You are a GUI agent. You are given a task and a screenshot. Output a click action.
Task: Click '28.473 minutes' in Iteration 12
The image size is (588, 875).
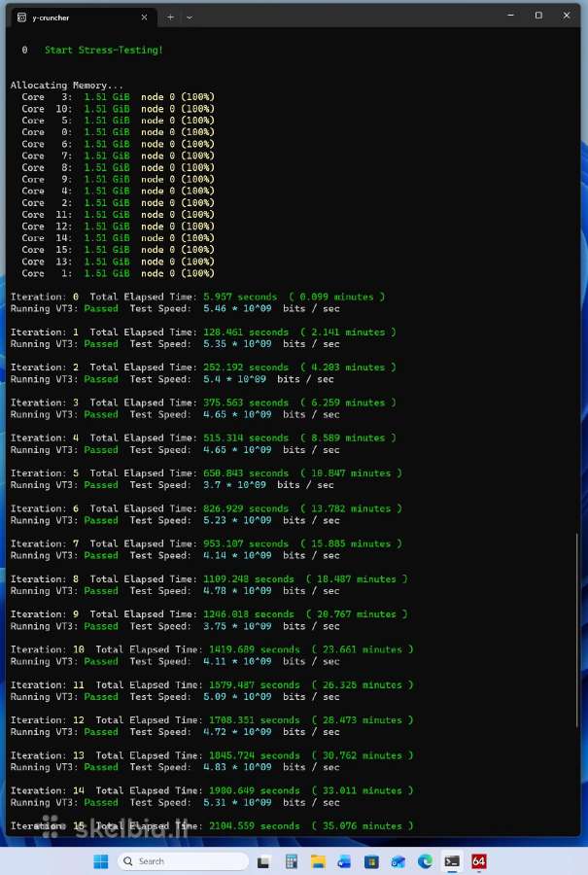[363, 719]
